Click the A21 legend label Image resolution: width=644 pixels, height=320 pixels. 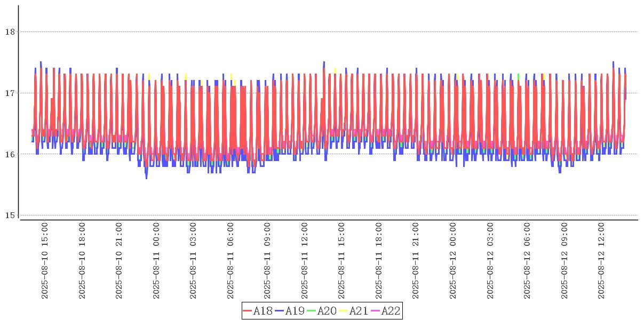(359, 311)
